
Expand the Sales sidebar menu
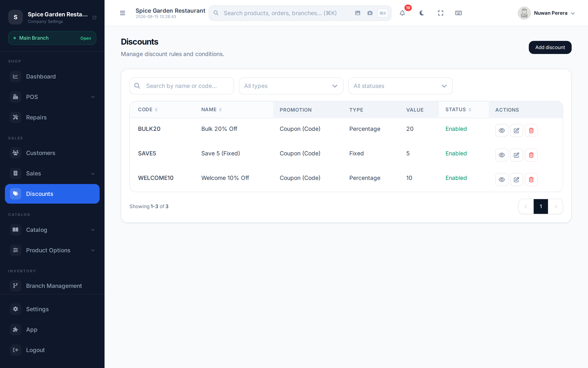[x=52, y=173]
